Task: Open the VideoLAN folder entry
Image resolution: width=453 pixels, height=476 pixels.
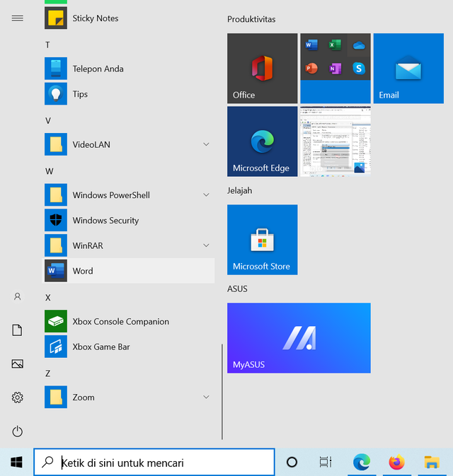Action: tap(128, 144)
